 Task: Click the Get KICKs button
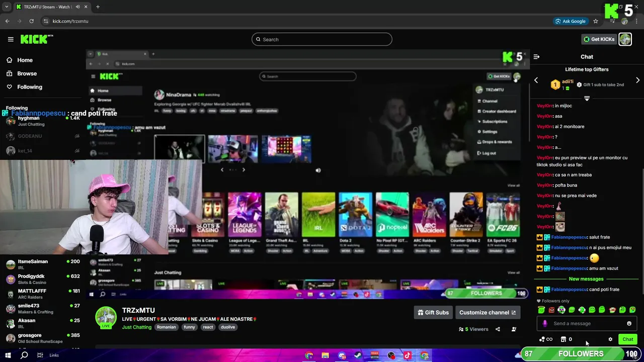pyautogui.click(x=599, y=39)
